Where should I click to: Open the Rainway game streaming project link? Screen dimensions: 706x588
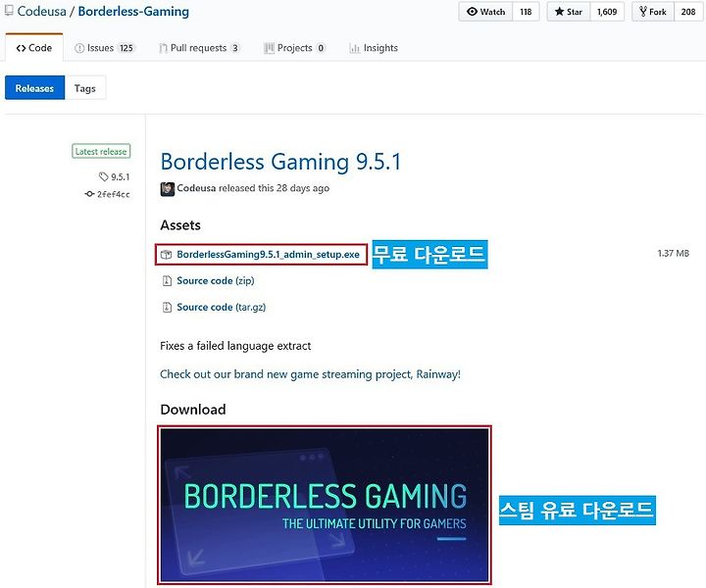(310, 374)
